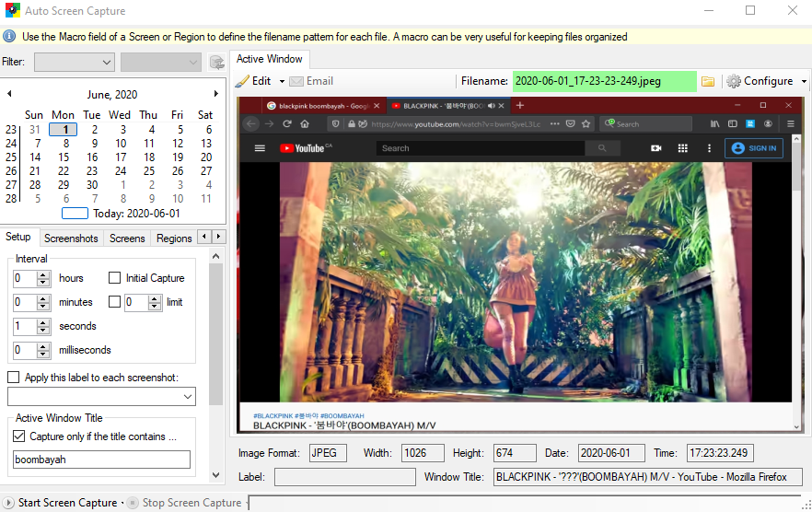Uncheck Capture only if the title contains
The image size is (812, 512).
18,436
